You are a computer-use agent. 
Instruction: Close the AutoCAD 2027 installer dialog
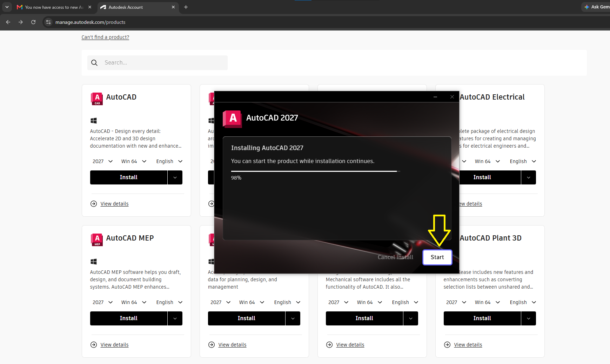(452, 97)
